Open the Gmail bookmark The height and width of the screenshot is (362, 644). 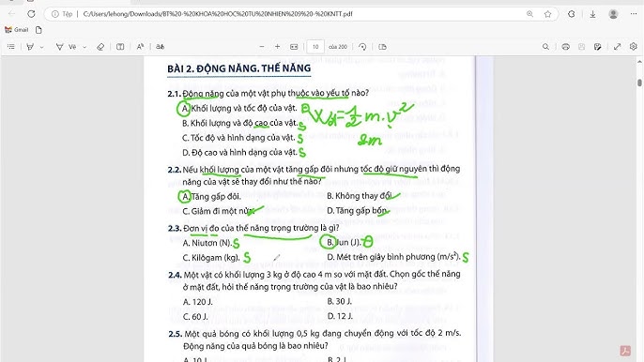(17, 30)
